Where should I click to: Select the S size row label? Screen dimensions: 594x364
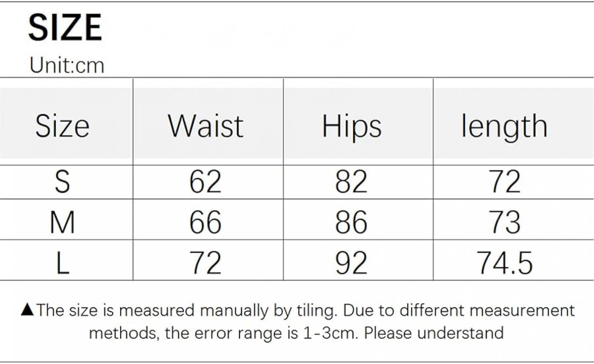pos(62,182)
